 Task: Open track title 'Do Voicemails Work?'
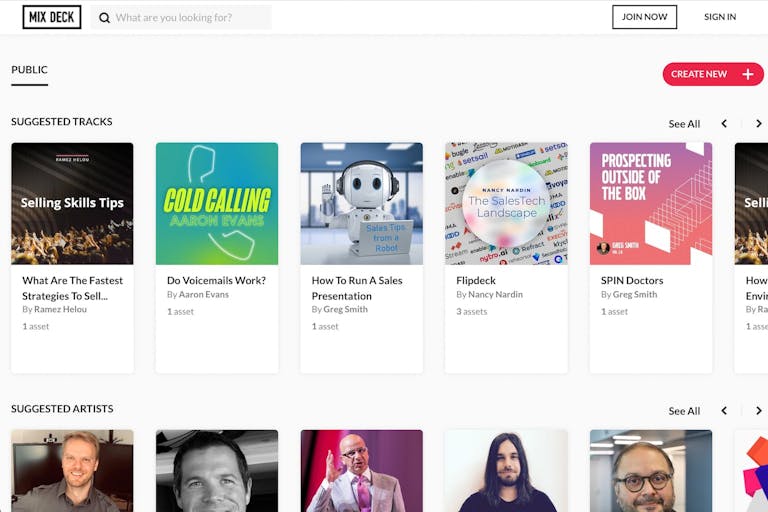pyautogui.click(x=216, y=281)
